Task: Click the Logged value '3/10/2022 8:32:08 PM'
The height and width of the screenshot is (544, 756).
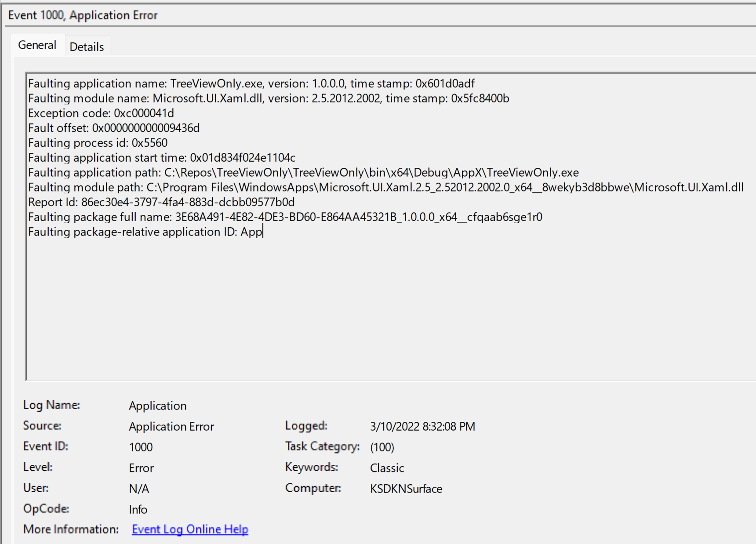Action: pyautogui.click(x=422, y=426)
